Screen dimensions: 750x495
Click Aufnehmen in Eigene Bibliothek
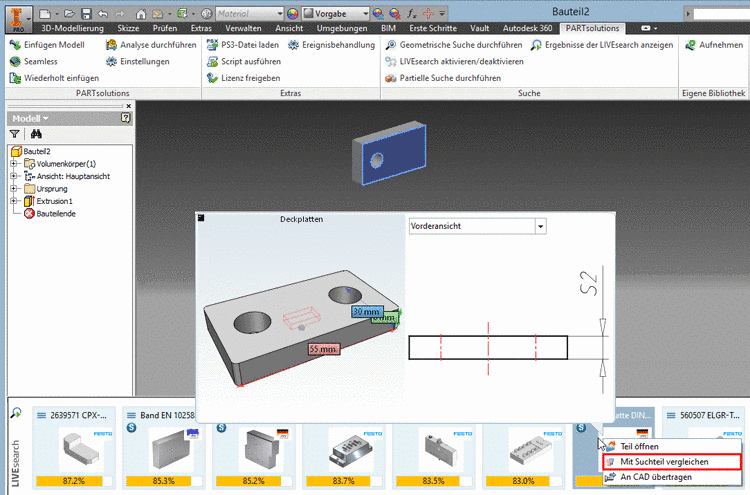coord(714,45)
